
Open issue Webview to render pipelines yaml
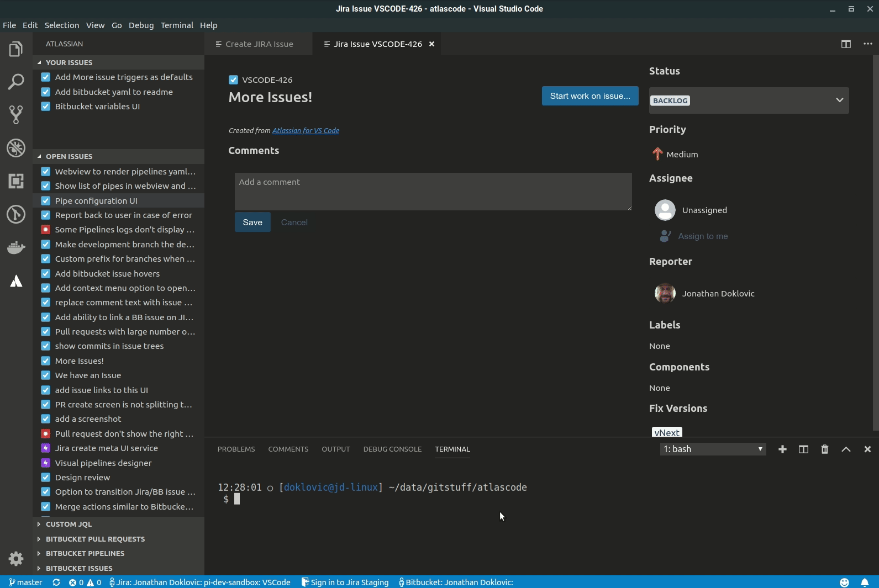point(119,172)
